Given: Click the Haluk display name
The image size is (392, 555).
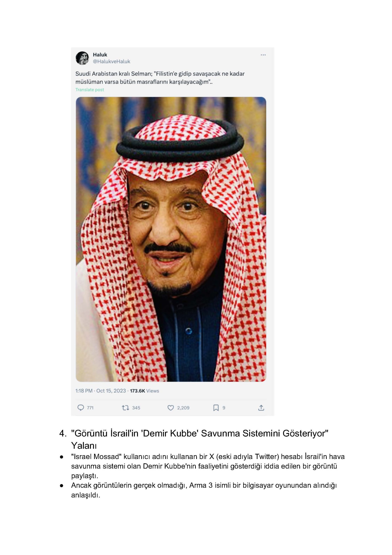Looking at the screenshot, I should point(100,55).
